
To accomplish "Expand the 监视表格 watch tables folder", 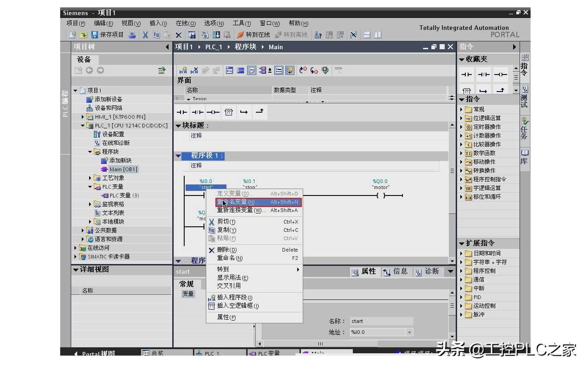I will coord(90,204).
